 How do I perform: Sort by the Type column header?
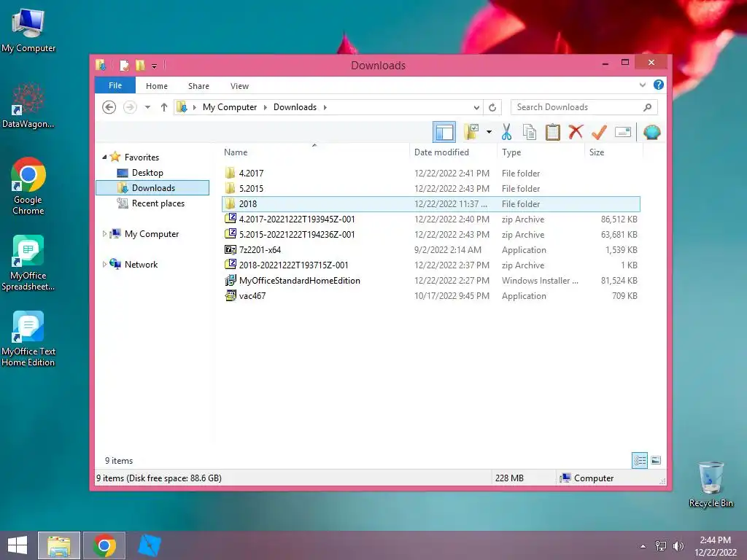click(x=541, y=152)
